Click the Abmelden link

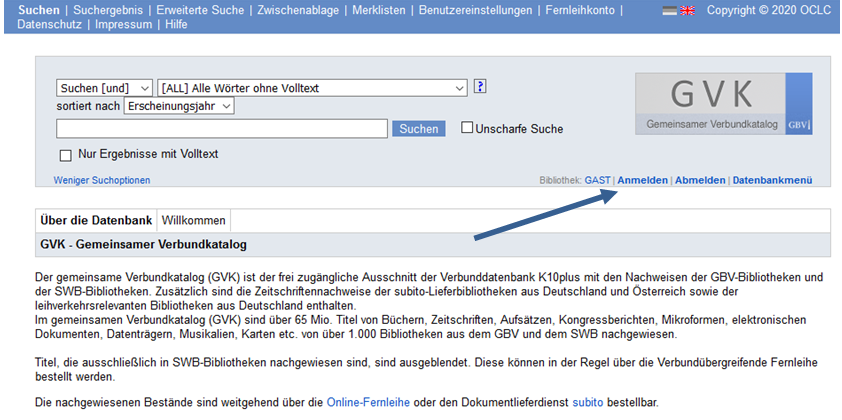click(700, 180)
